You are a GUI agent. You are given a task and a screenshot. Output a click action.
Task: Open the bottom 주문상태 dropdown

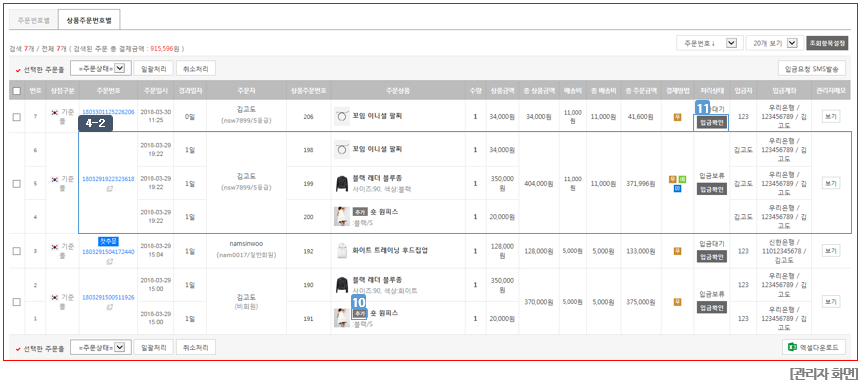101,347
